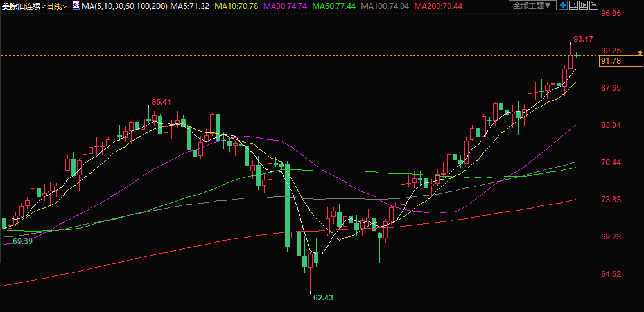Click the red MA200:70.44 label

(x=439, y=6)
